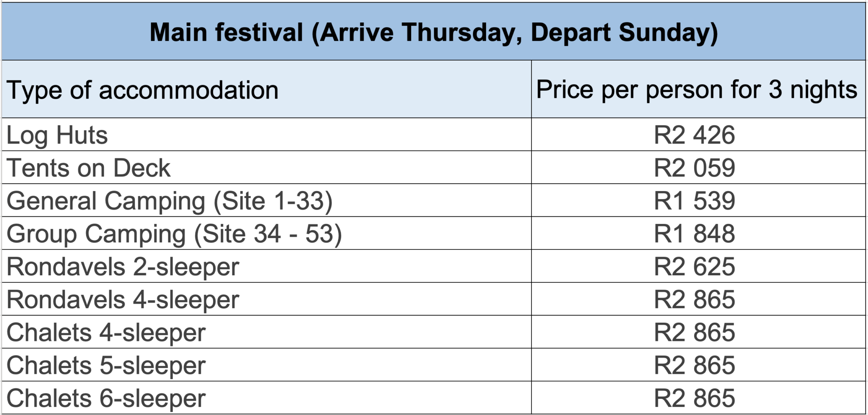Select the Chalets 4-sleeper price cell
The width and height of the screenshot is (868, 415).
(x=694, y=332)
